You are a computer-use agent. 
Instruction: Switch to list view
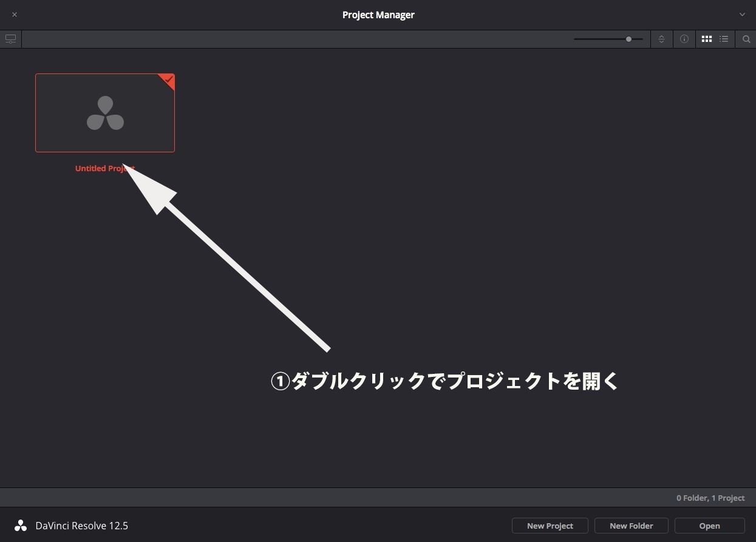724,39
